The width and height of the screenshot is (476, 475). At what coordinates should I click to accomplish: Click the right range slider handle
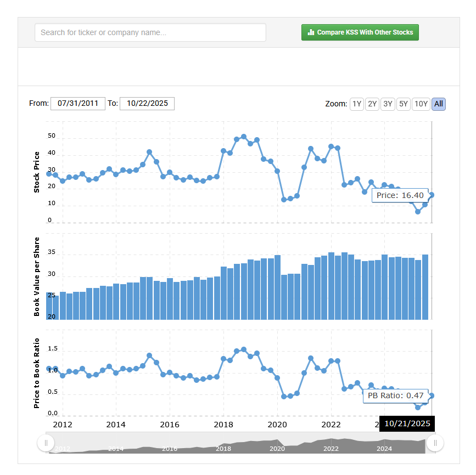(435, 443)
